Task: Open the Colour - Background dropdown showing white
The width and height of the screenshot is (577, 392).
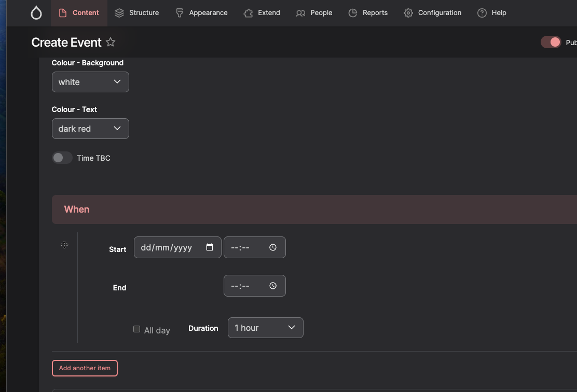Action: pyautogui.click(x=90, y=81)
